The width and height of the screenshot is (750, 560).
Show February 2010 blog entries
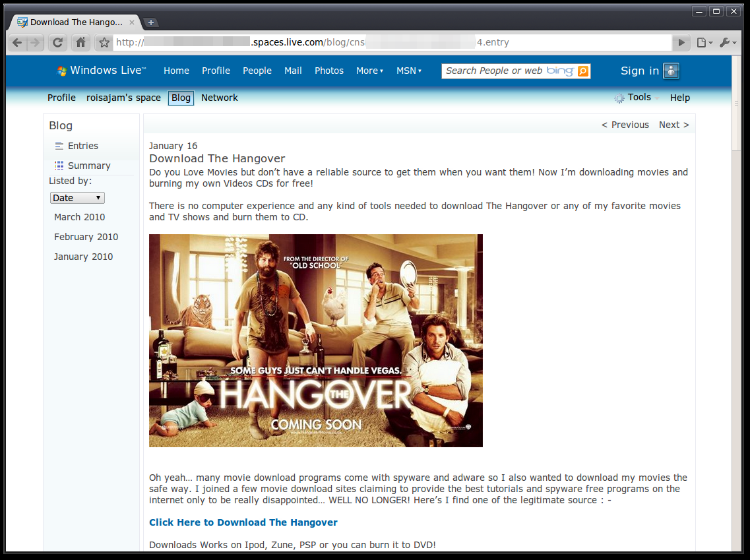86,237
